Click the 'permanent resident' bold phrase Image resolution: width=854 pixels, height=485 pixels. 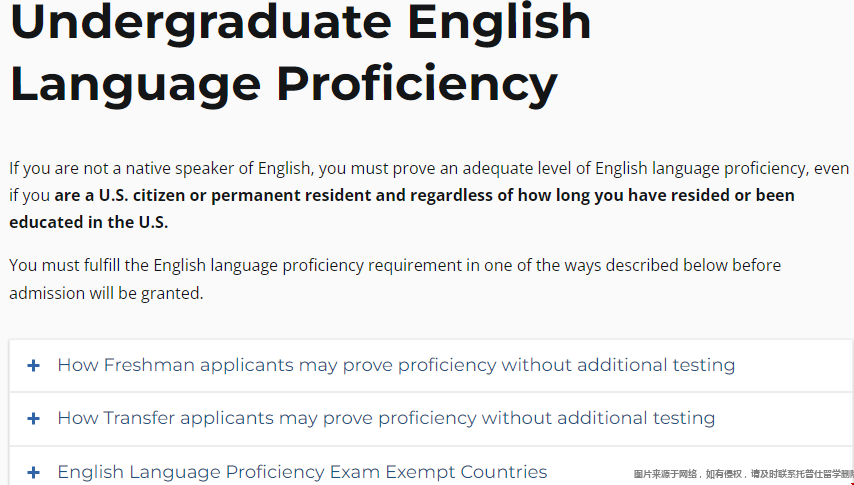pos(291,195)
